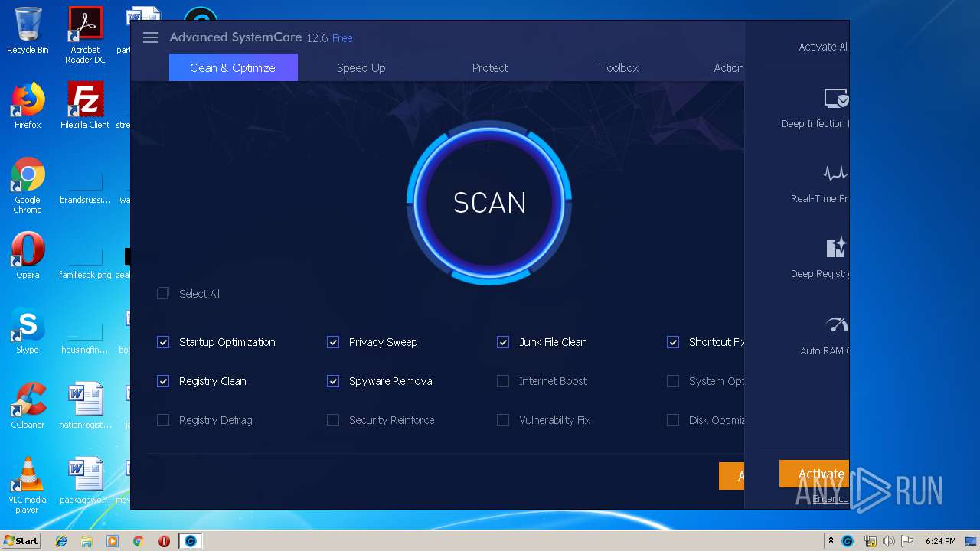Click the Chrome icon in the taskbar
This screenshot has width=980, height=551.
click(x=138, y=541)
